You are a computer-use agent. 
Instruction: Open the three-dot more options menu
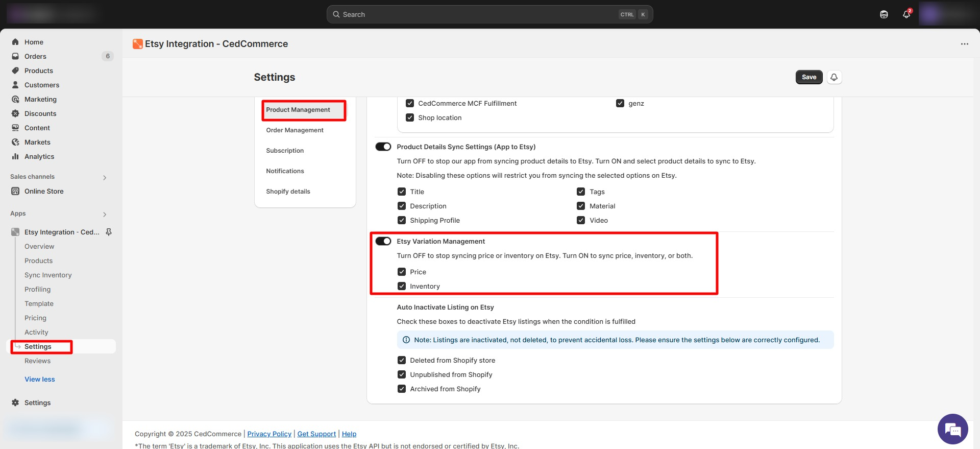pyautogui.click(x=964, y=44)
